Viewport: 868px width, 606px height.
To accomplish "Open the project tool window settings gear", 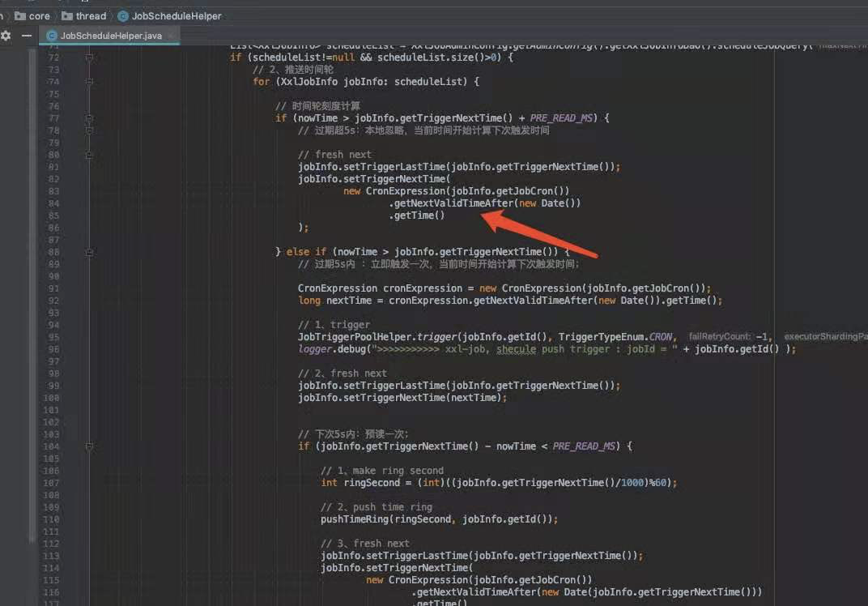I will 6,36.
